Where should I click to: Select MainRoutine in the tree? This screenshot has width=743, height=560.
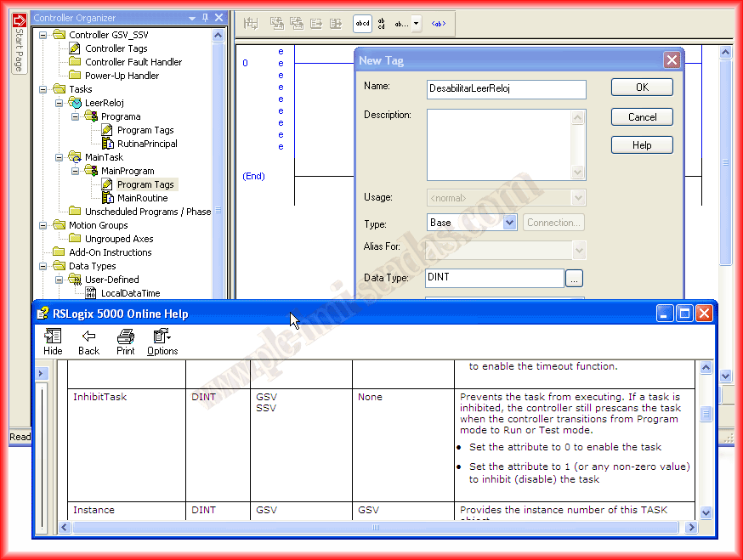tap(142, 198)
